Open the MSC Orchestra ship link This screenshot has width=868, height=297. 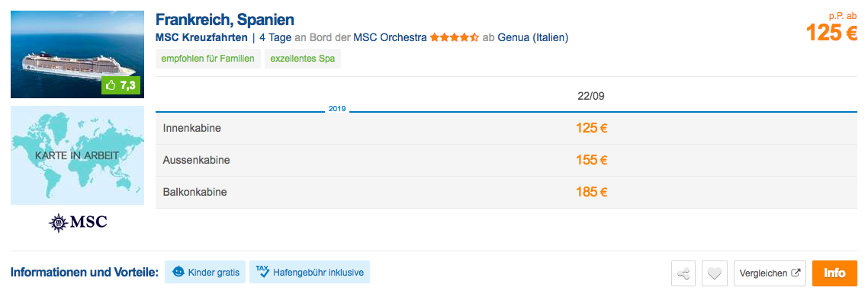[x=391, y=38]
